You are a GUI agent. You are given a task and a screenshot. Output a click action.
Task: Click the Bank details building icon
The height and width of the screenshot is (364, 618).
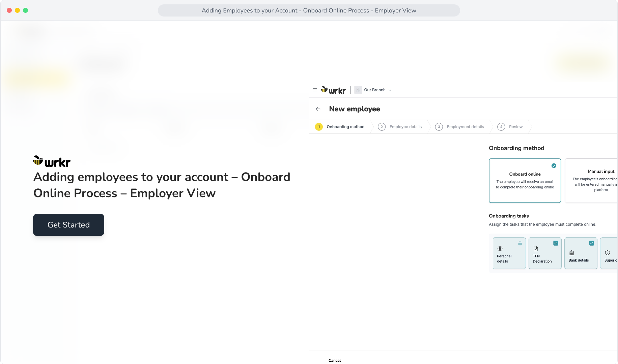click(x=572, y=253)
